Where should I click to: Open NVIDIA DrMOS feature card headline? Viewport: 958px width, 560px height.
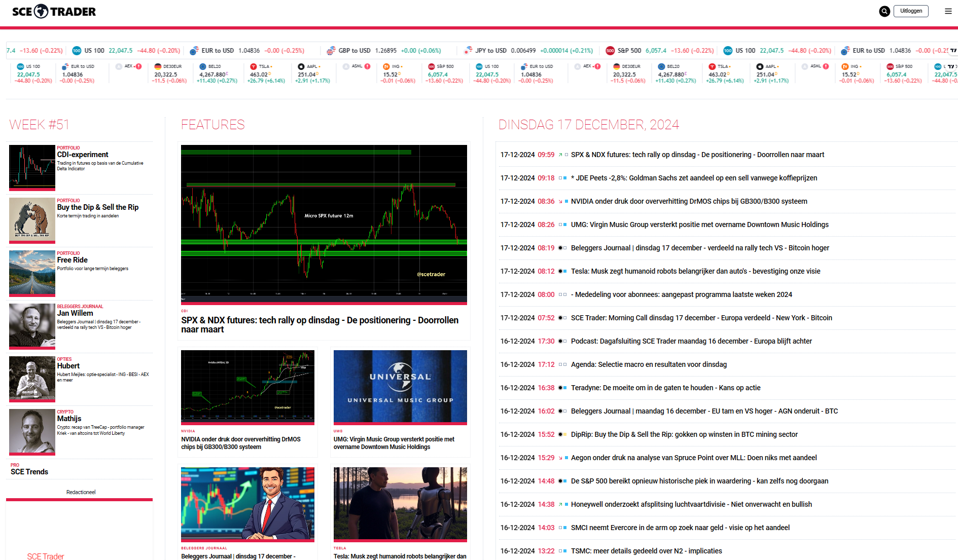click(241, 443)
